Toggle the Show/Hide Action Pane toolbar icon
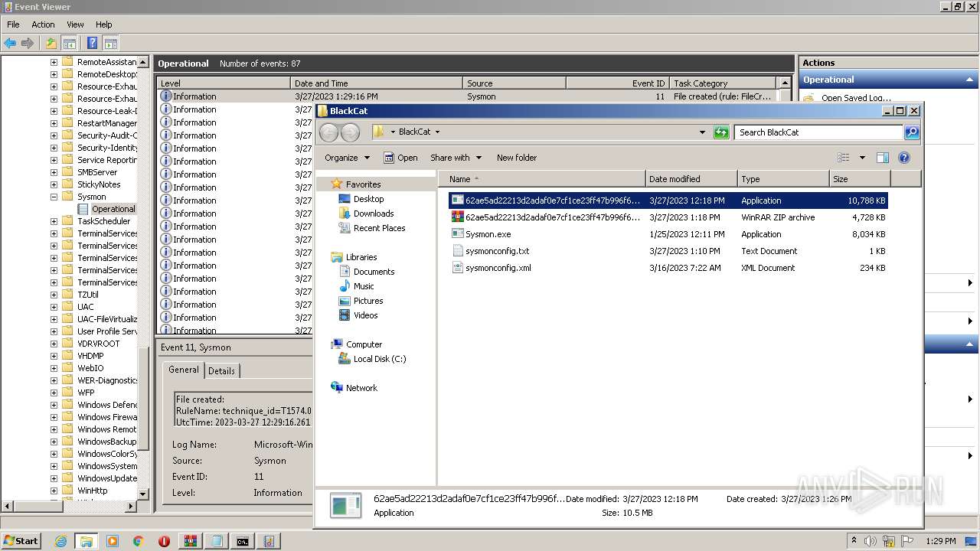 (x=110, y=43)
